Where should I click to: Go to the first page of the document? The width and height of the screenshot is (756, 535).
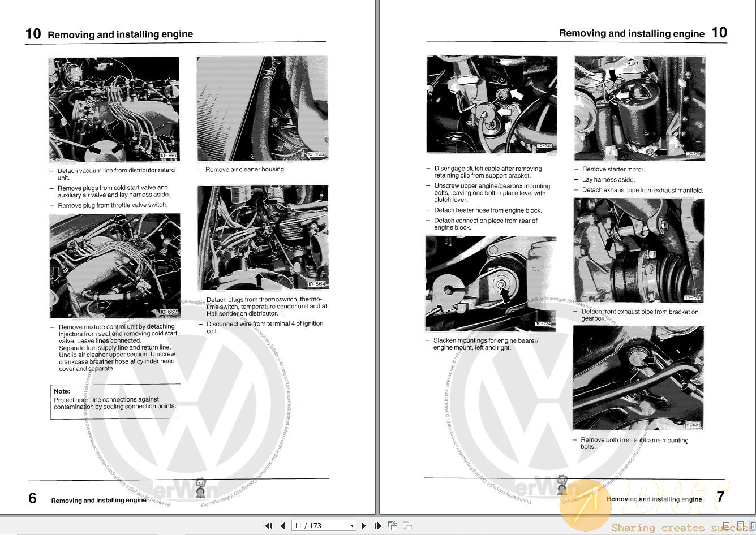269,526
